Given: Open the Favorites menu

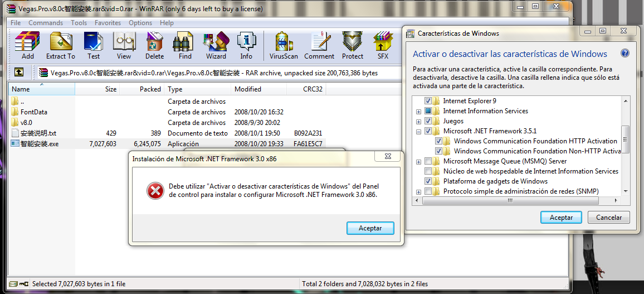Looking at the screenshot, I should coord(108,23).
